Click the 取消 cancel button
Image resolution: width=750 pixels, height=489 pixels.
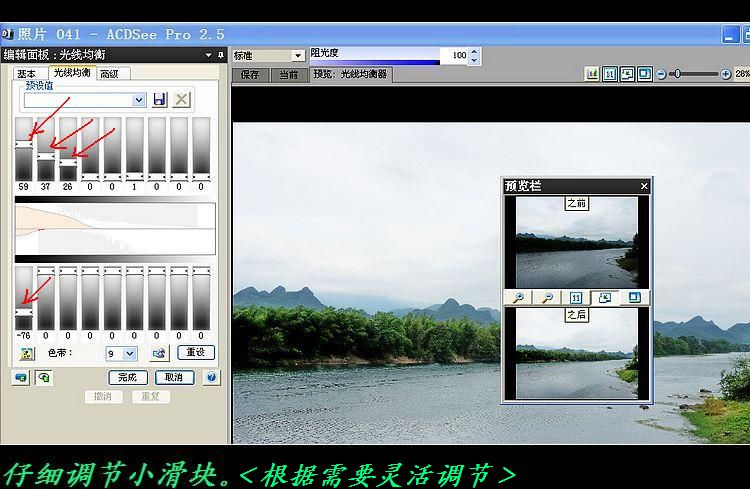(x=174, y=378)
